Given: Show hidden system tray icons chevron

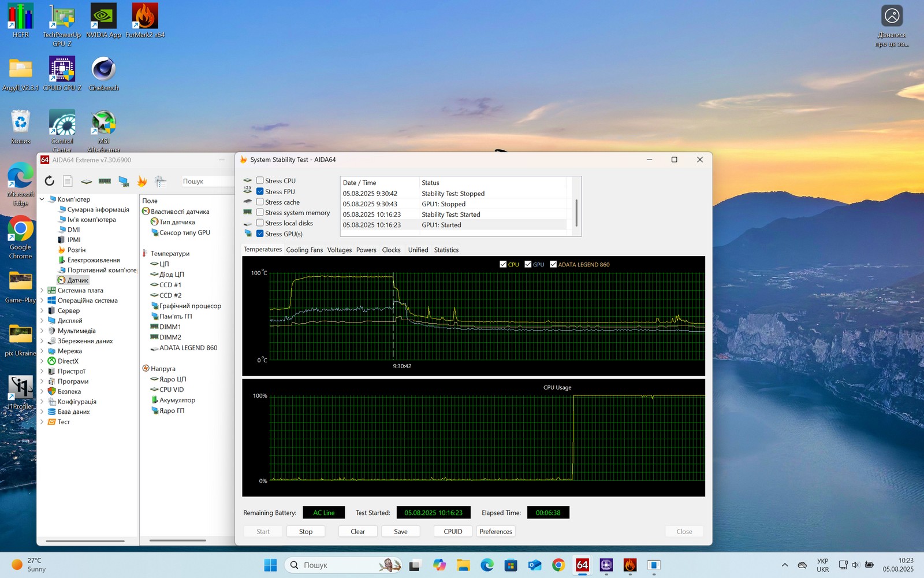Looking at the screenshot, I should coord(784,565).
